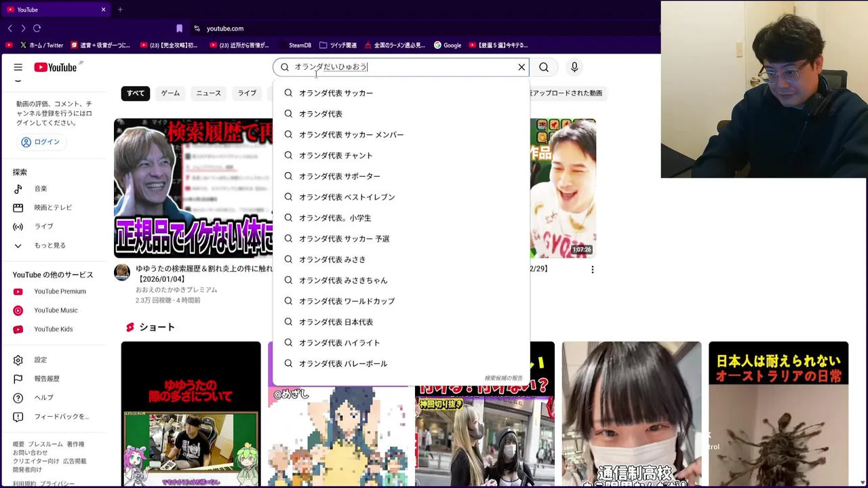The image size is (868, 488).
Task: Choose suggestion オランダ代表 日本代表
Action: pyautogui.click(x=401, y=322)
